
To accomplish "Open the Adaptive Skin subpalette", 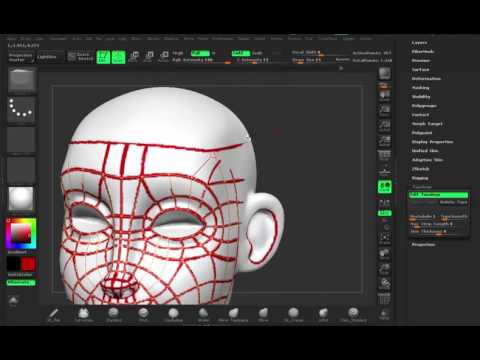I will [427, 160].
